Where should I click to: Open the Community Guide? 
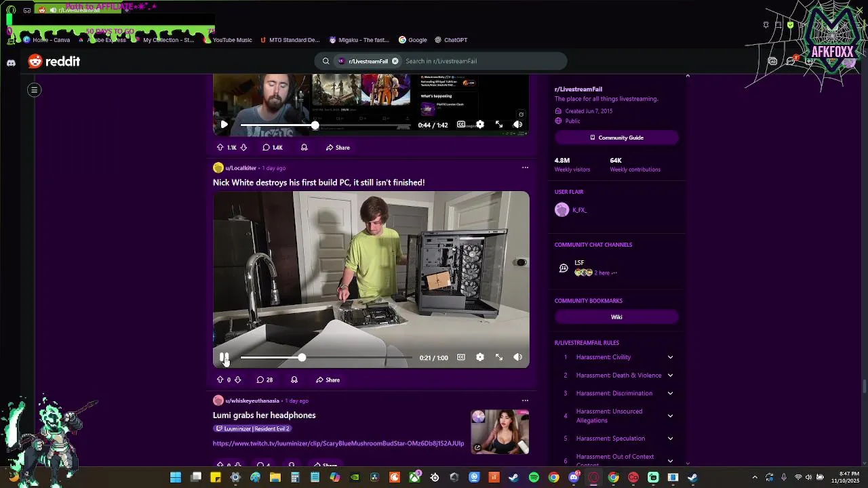tap(616, 138)
